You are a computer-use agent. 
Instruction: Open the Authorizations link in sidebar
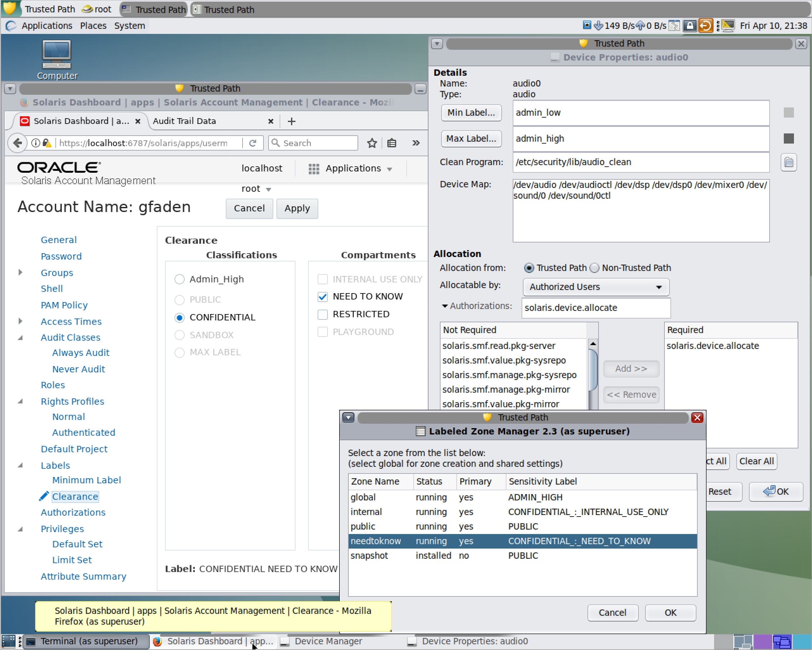tap(73, 512)
